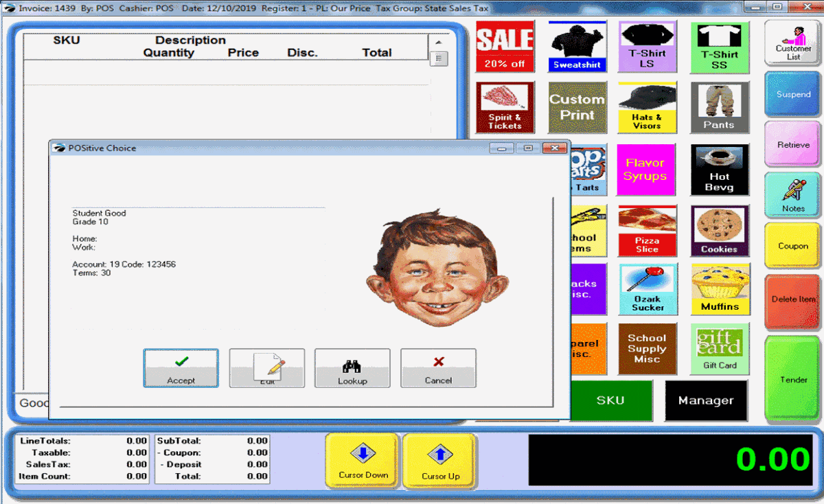Open the Spirit & Tickets category
The height and width of the screenshot is (504, 824).
tap(505, 107)
